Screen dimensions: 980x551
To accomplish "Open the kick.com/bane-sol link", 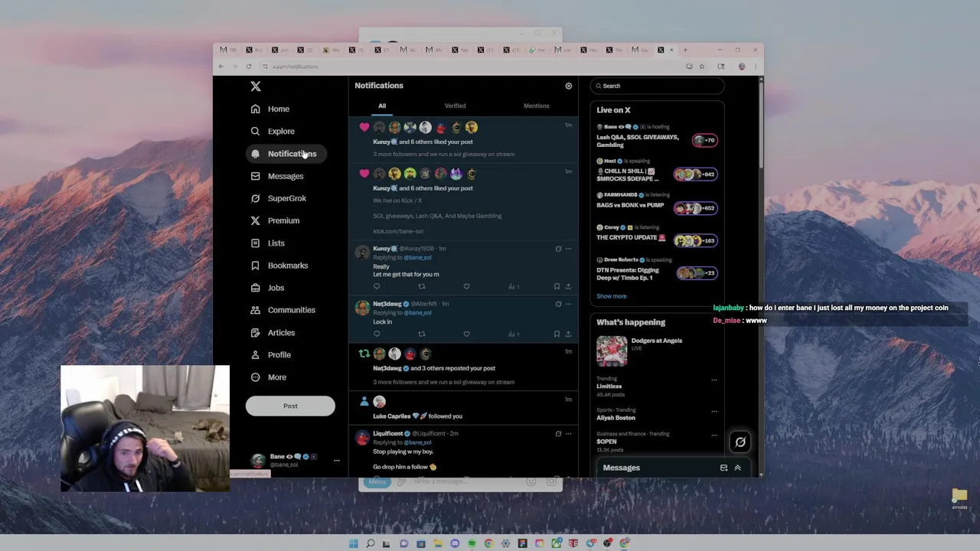I will tap(398, 231).
